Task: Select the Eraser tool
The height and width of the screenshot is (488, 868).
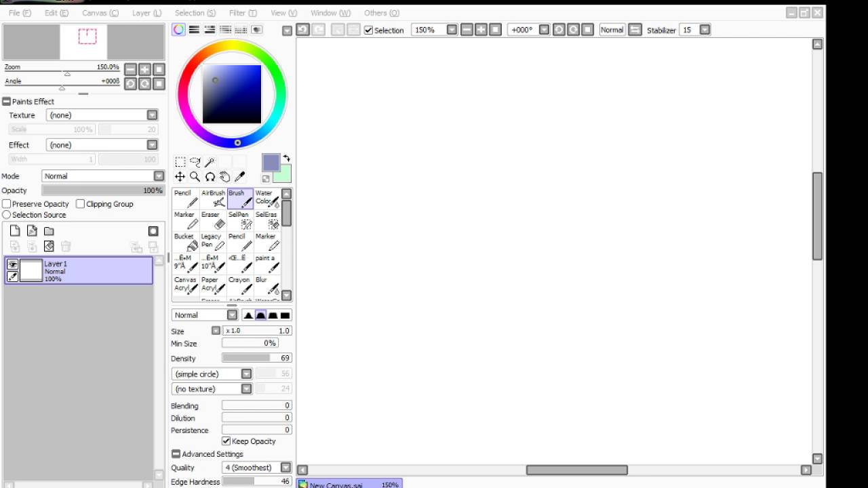Action: point(213,220)
